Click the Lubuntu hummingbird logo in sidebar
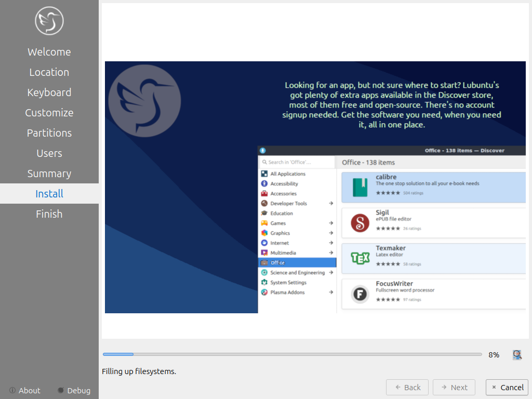Viewport: 532px width, 399px height. tap(49, 21)
